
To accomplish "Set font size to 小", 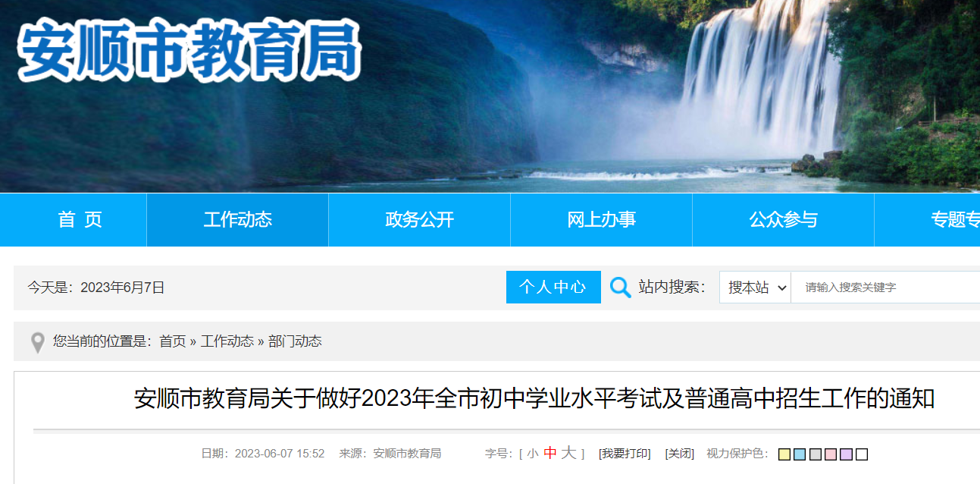I will coord(533,454).
